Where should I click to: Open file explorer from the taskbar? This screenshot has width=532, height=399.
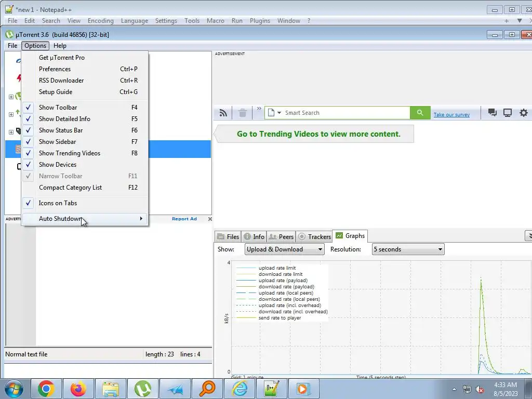pyautogui.click(x=111, y=389)
